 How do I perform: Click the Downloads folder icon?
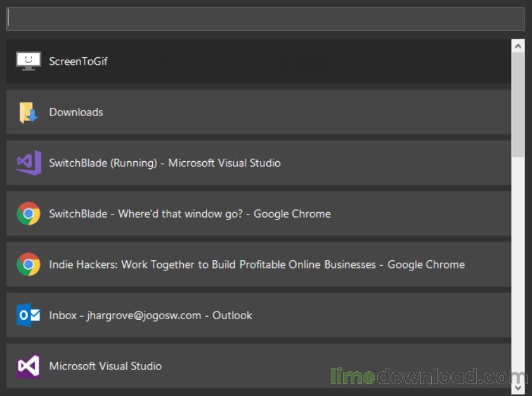tap(29, 112)
